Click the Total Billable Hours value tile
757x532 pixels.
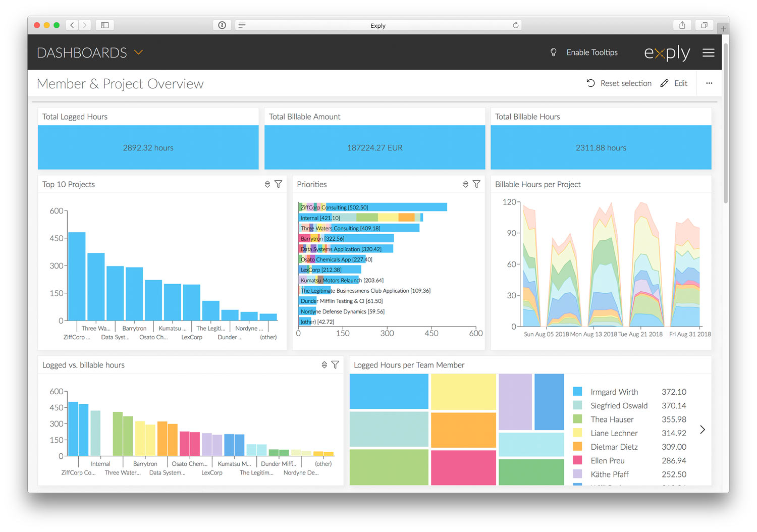coord(601,147)
